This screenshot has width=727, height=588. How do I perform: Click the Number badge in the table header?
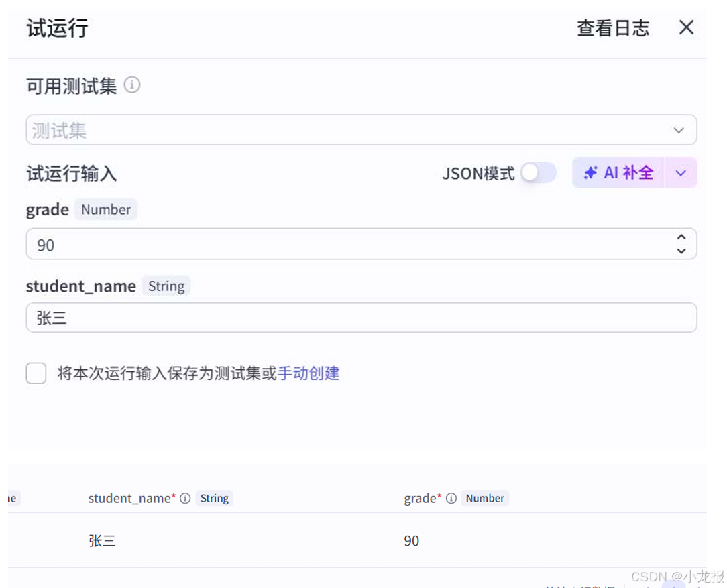pos(485,498)
